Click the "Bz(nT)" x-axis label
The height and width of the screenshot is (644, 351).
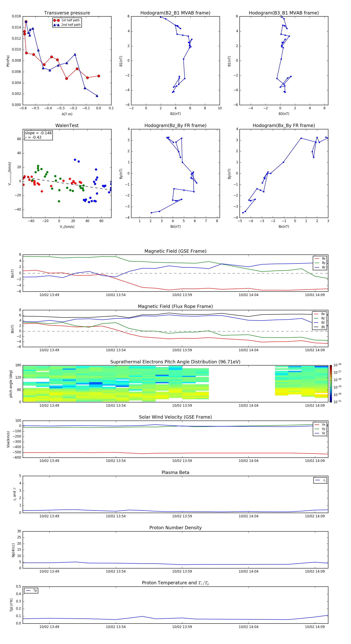[175, 227]
